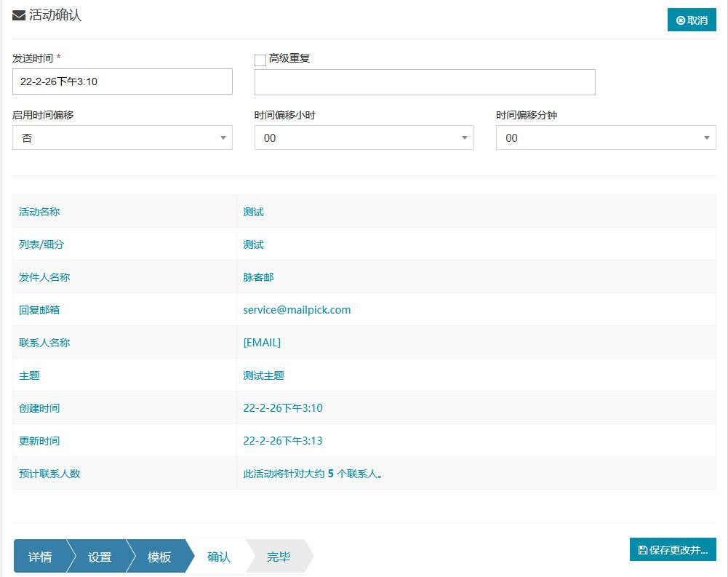
Task: Click the 更新时间 value 22-2-26下午3:13
Action: (283, 440)
